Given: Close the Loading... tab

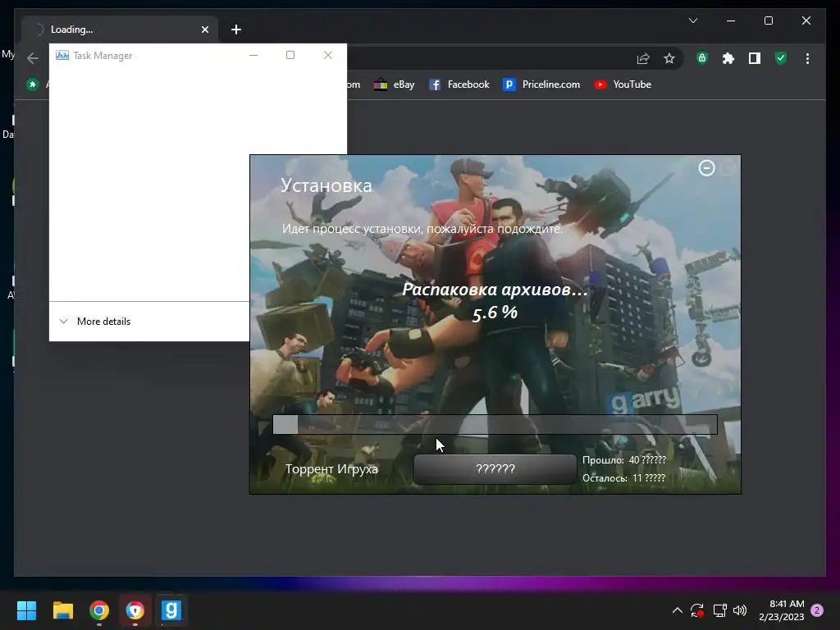Looking at the screenshot, I should click(204, 30).
